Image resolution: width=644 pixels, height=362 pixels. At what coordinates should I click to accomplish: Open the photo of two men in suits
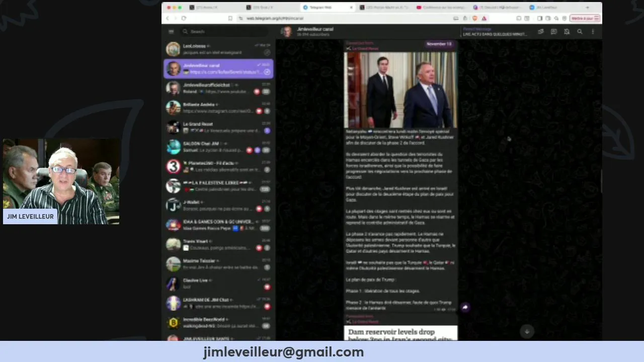[x=401, y=90]
